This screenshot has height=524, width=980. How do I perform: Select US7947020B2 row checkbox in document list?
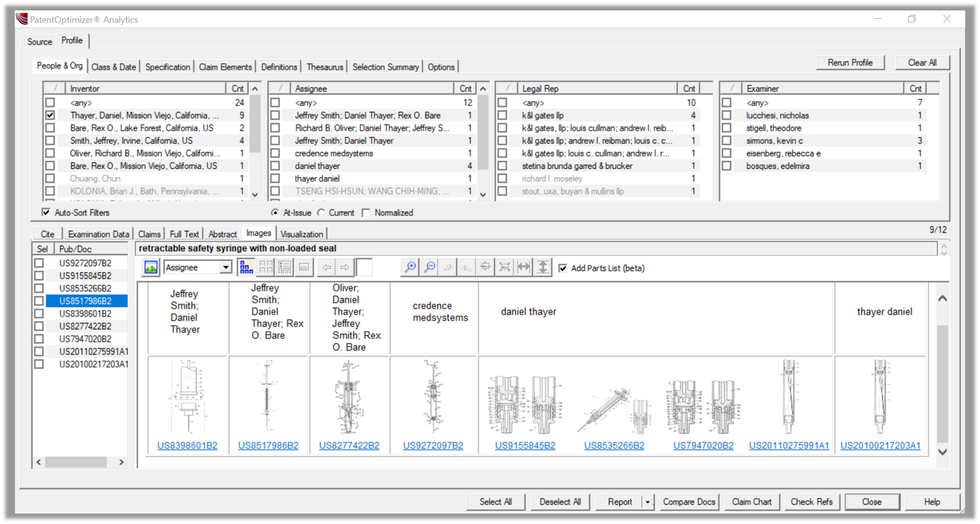39,339
